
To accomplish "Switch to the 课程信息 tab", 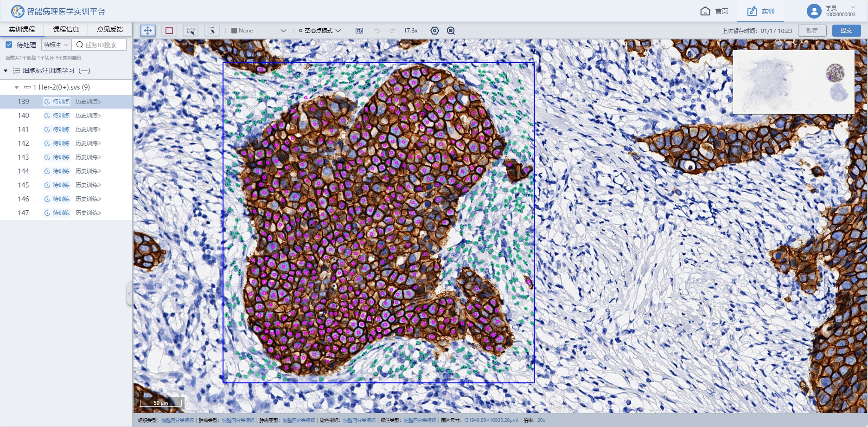I will (66, 29).
